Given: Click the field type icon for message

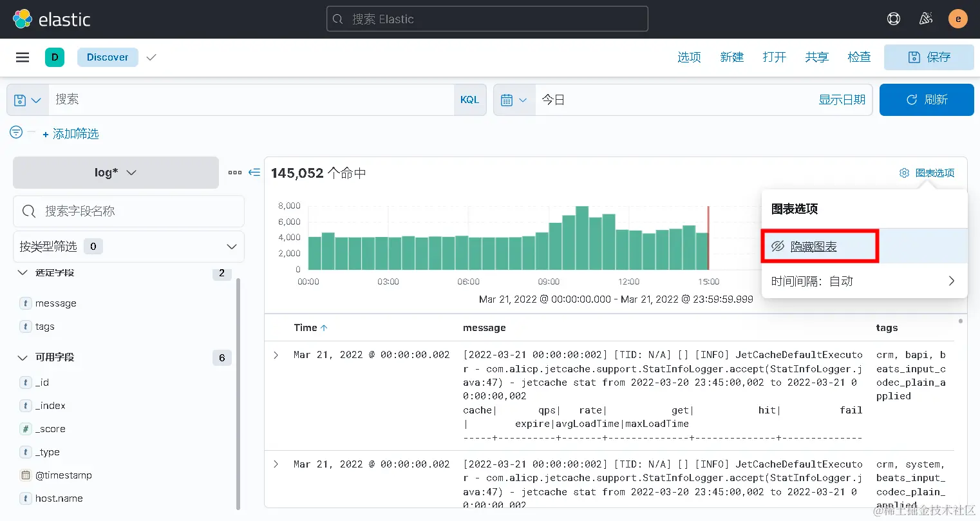Looking at the screenshot, I should point(26,303).
